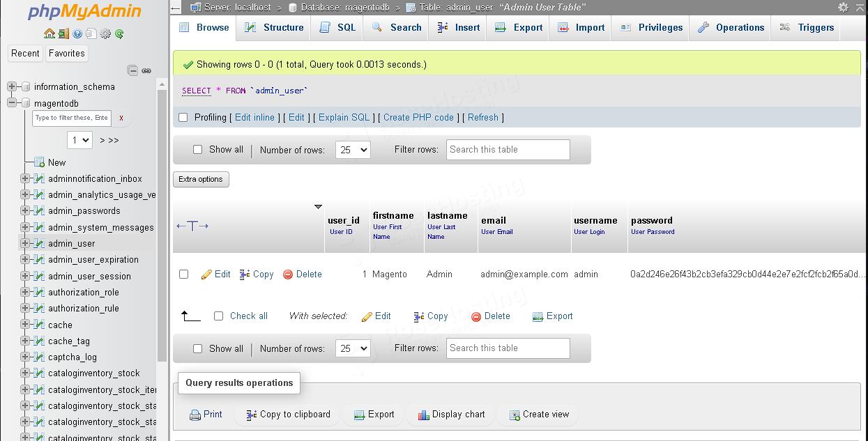
Task: Collapse all databases with minus icon
Action: 132,70
